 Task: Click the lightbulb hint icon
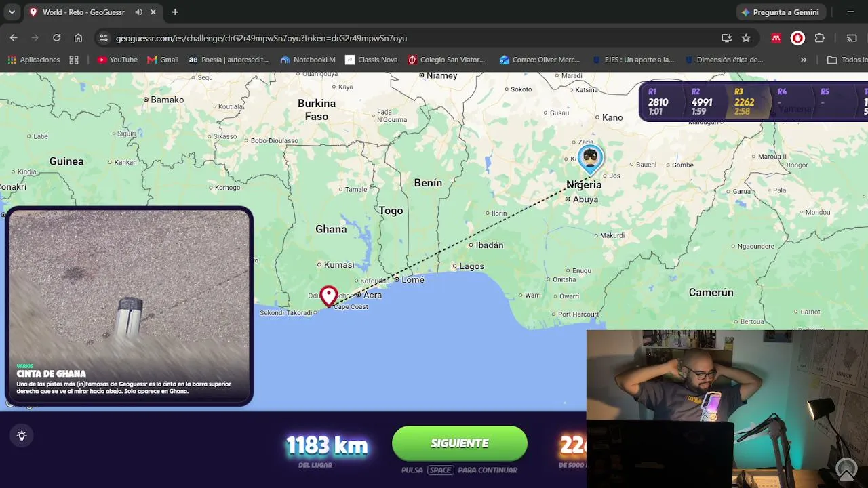click(x=22, y=436)
